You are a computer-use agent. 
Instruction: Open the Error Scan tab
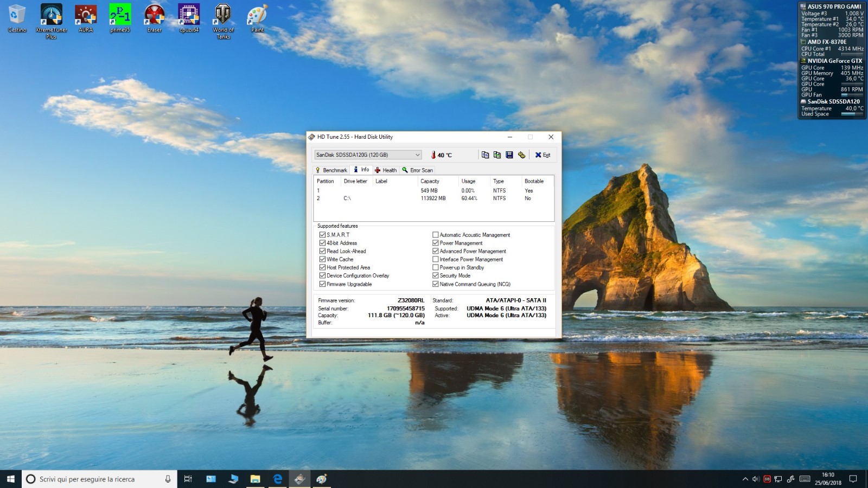point(417,170)
